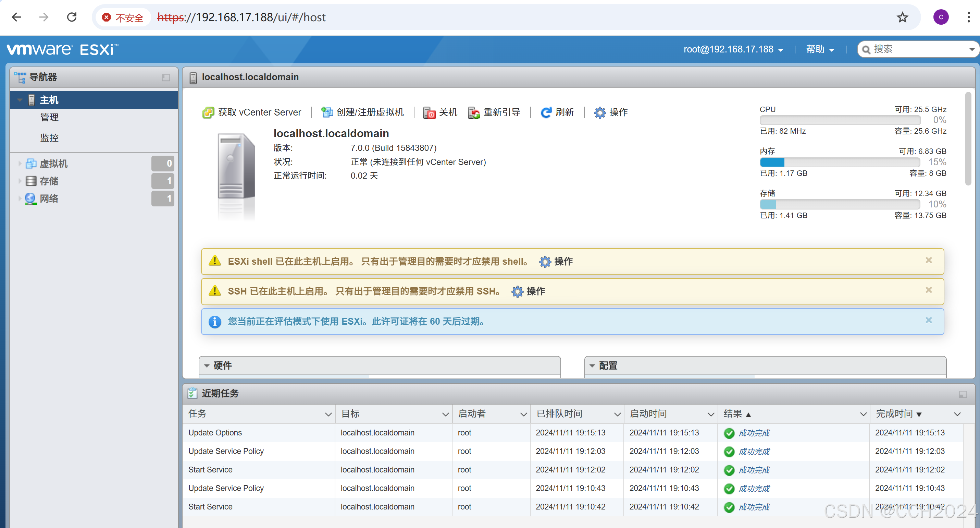Image resolution: width=980 pixels, height=528 pixels.
Task: Open 管理 under the host
Action: click(49, 117)
